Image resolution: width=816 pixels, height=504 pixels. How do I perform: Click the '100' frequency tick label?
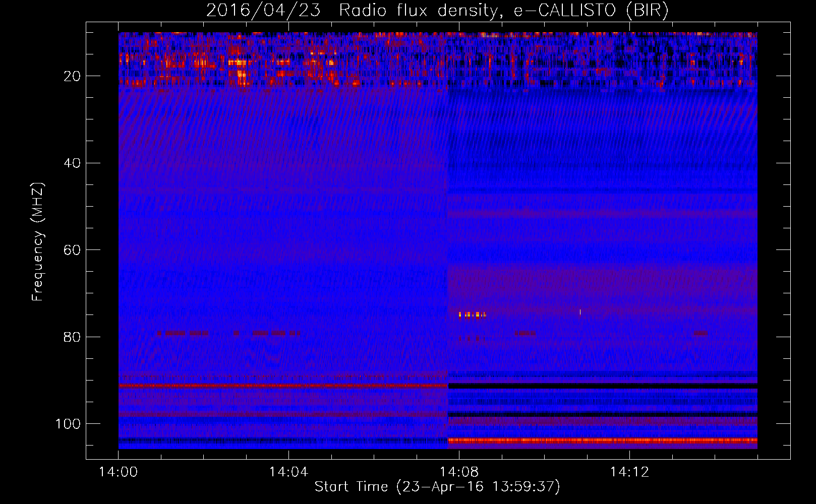point(68,424)
